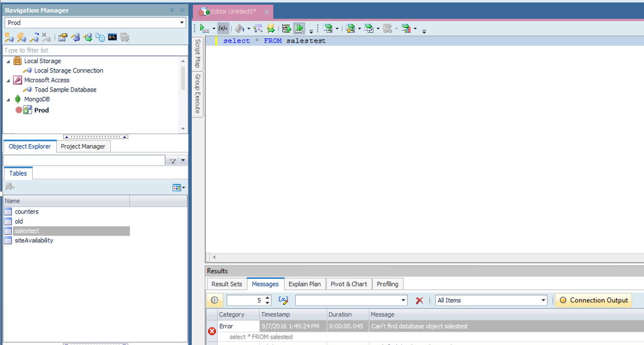The image size is (644, 345).
Task: Open the Prod connection dropdown
Action: (x=182, y=23)
